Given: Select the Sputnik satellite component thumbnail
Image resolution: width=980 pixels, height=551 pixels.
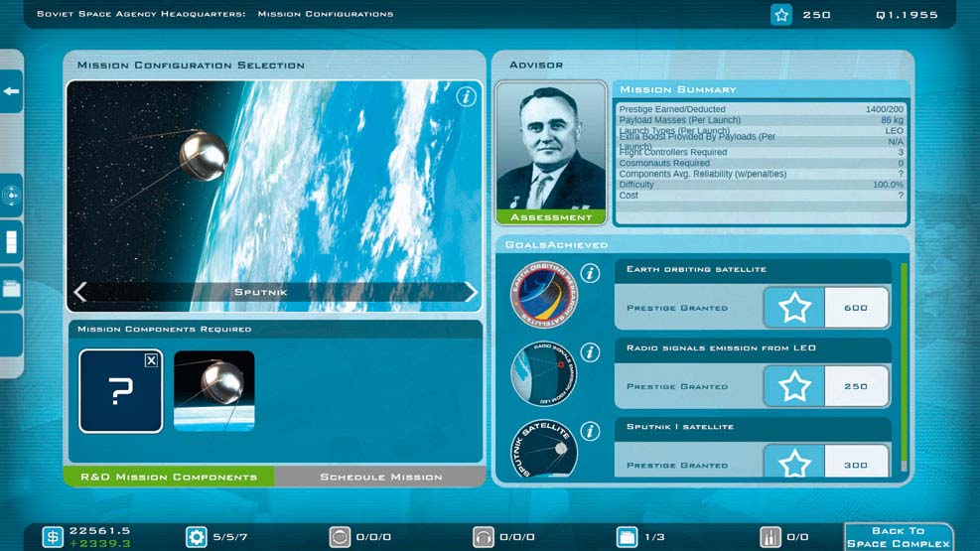Looking at the screenshot, I should [x=213, y=391].
